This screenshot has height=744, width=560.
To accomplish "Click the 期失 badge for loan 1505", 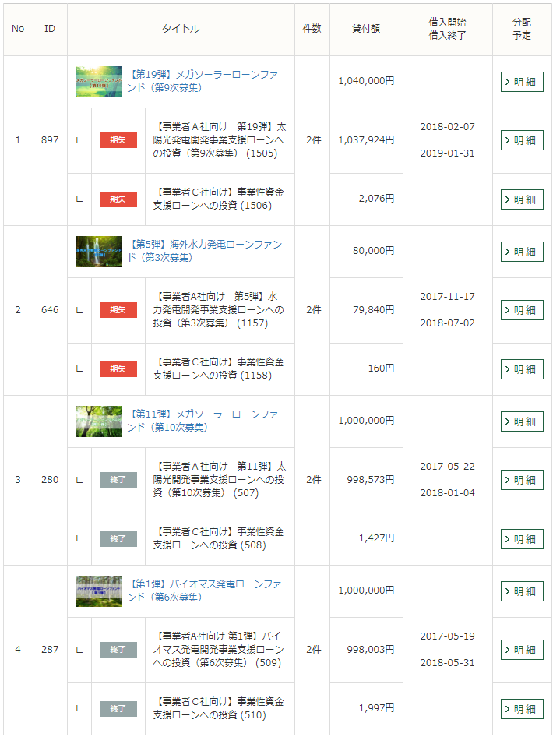I will tap(118, 140).
